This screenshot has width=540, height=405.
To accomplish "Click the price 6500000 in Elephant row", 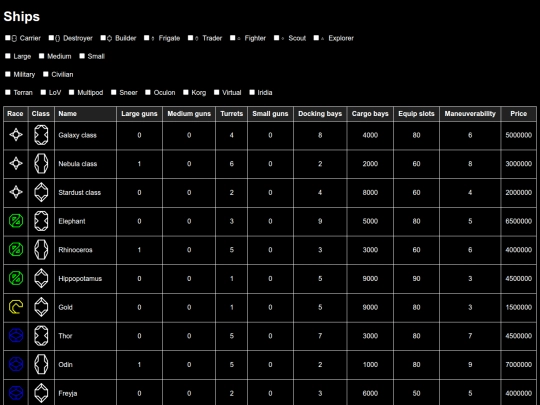I will pos(519,221).
